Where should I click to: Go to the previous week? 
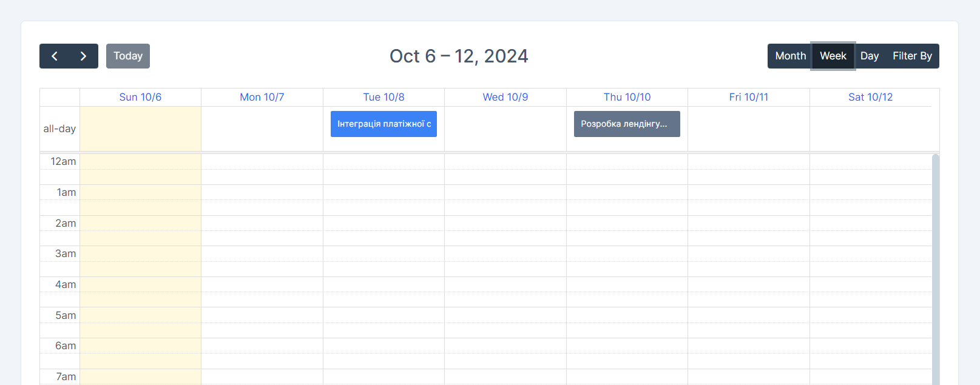pyautogui.click(x=55, y=56)
